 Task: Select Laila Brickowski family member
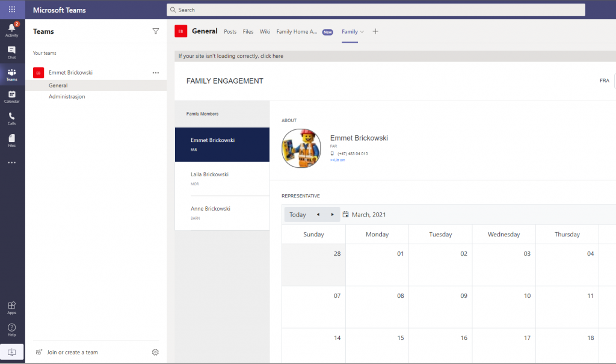coord(223,179)
